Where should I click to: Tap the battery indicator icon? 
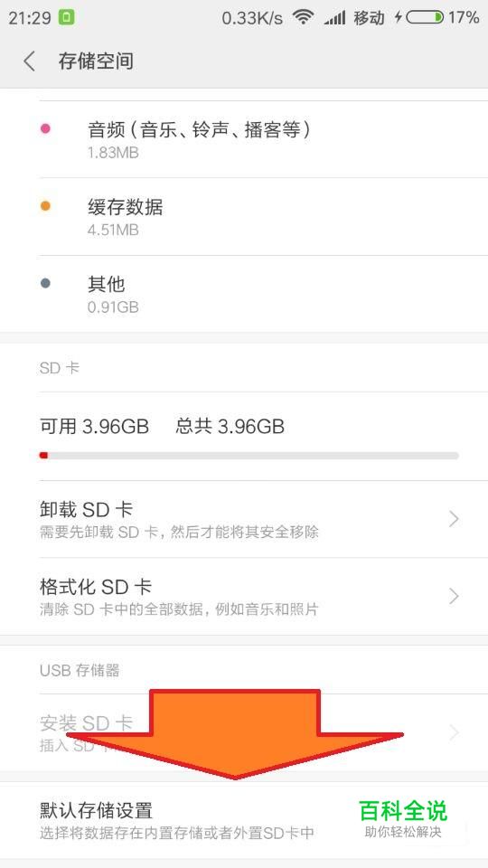pyautogui.click(x=425, y=18)
